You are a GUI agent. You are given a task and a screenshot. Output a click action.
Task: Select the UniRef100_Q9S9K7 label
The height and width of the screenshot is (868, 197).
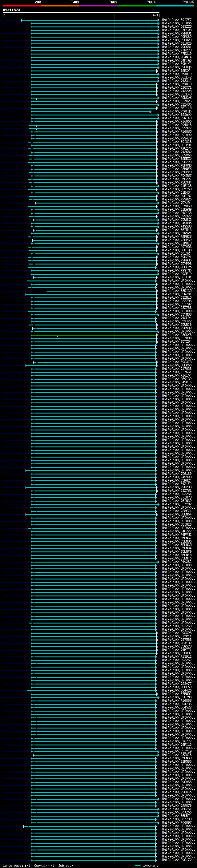coord(177,128)
